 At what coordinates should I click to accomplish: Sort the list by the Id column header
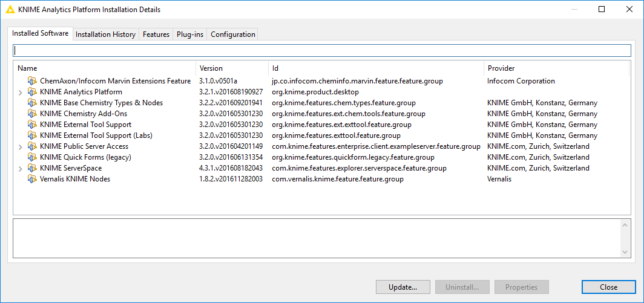376,68
